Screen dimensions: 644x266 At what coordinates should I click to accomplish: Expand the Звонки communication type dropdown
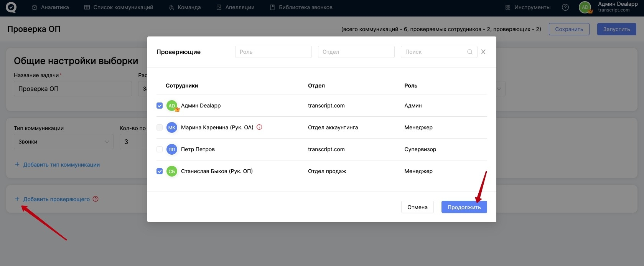point(63,142)
